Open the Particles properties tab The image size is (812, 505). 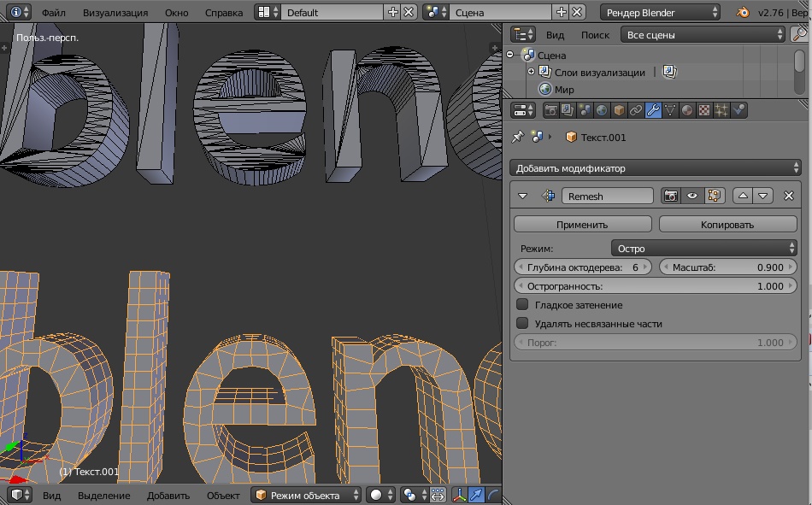click(721, 110)
